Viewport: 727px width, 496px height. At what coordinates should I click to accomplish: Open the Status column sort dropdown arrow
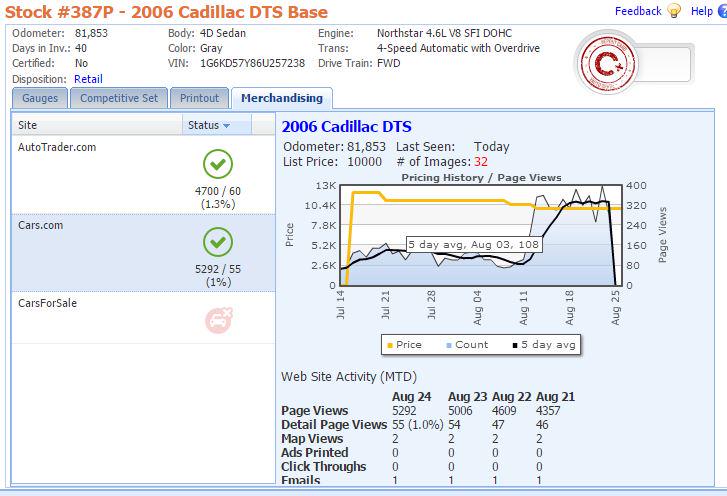pyautogui.click(x=226, y=126)
